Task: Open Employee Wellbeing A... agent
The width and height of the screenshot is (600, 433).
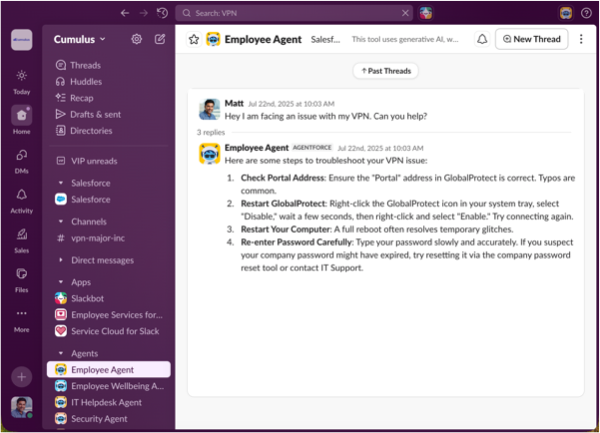Action: coord(109,386)
